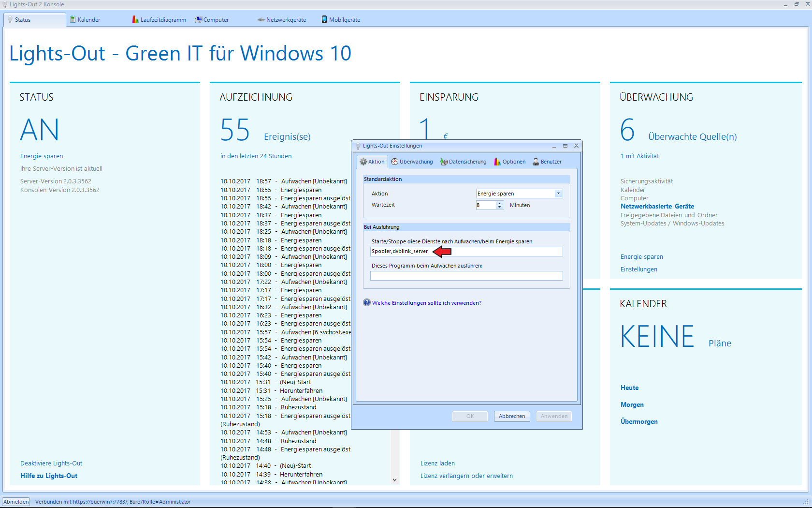Viewport: 812px width, 508px height.
Task: Select the Netzwerkgeräte tab
Action: coord(282,20)
